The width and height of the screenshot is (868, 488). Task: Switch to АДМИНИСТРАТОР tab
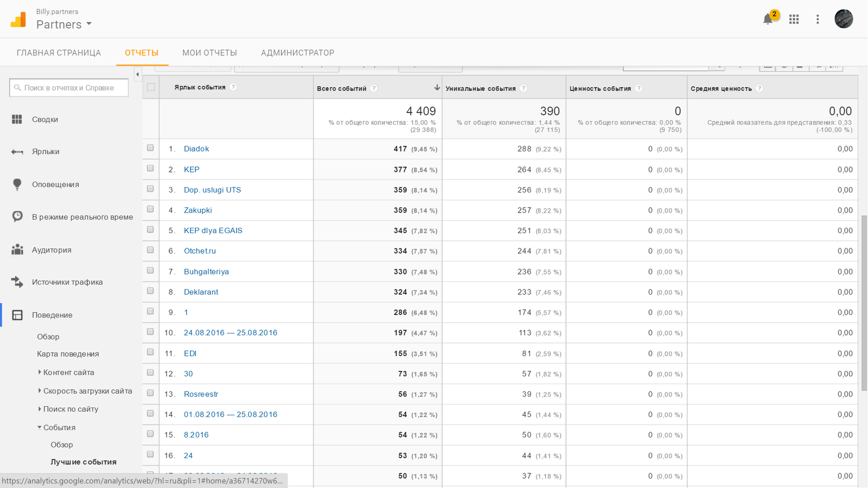click(x=297, y=53)
